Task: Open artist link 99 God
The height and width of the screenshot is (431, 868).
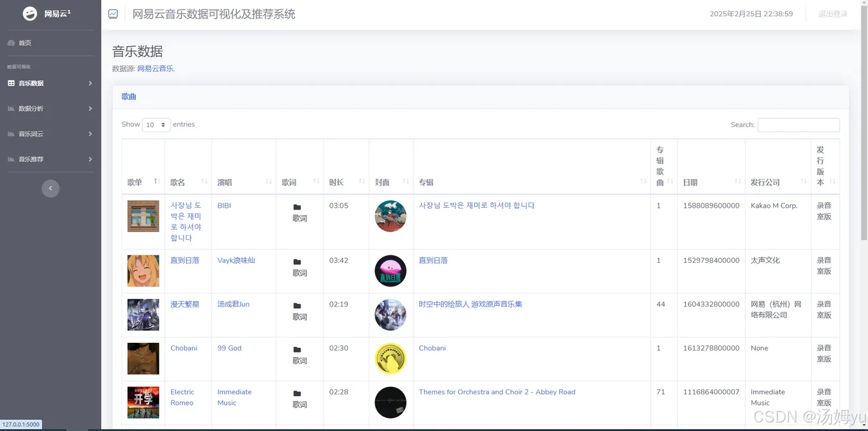Action: click(229, 348)
